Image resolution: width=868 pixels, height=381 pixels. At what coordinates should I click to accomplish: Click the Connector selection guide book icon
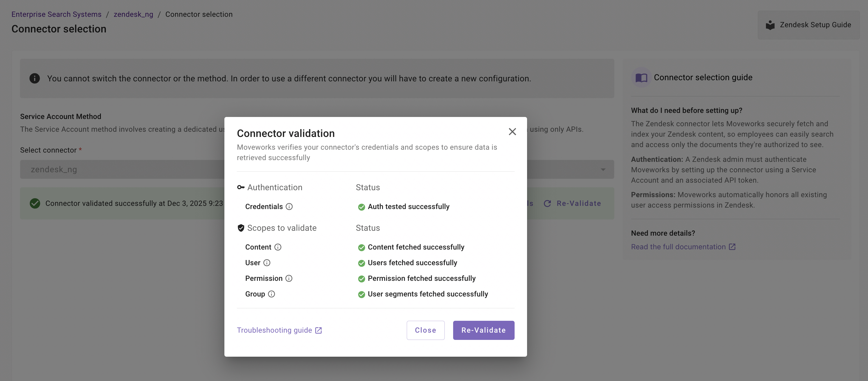coord(641,78)
